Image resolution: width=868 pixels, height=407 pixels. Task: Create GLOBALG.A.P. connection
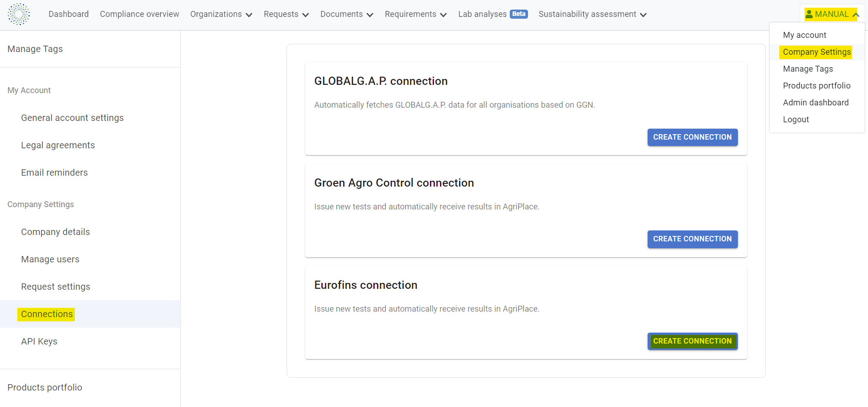pyautogui.click(x=692, y=137)
